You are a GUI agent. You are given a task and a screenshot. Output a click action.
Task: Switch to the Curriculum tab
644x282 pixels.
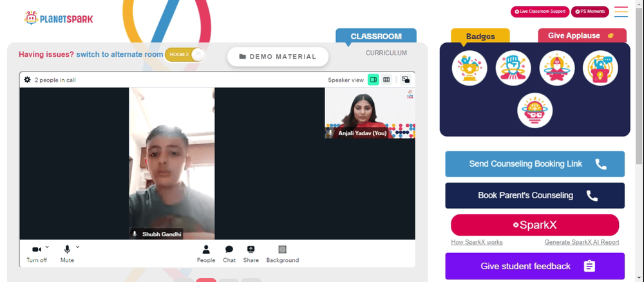(x=386, y=53)
